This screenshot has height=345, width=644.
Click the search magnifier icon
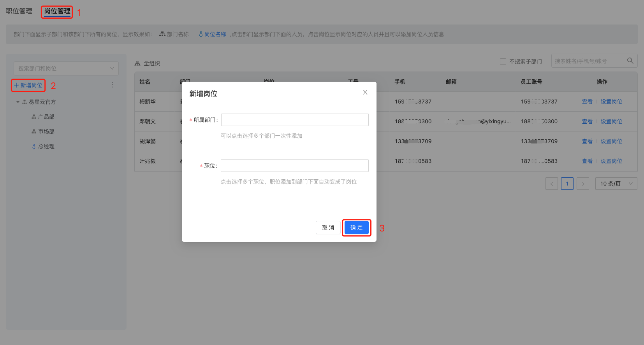(630, 61)
